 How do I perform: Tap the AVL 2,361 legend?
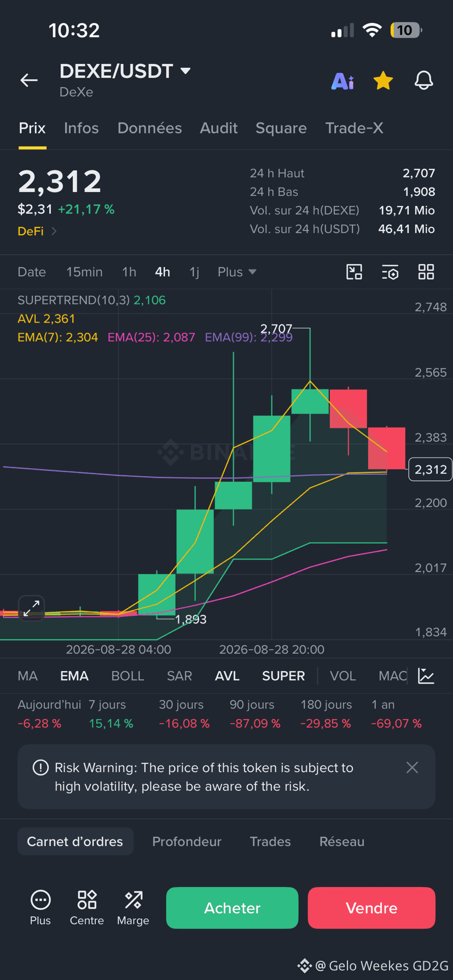pyautogui.click(x=46, y=319)
